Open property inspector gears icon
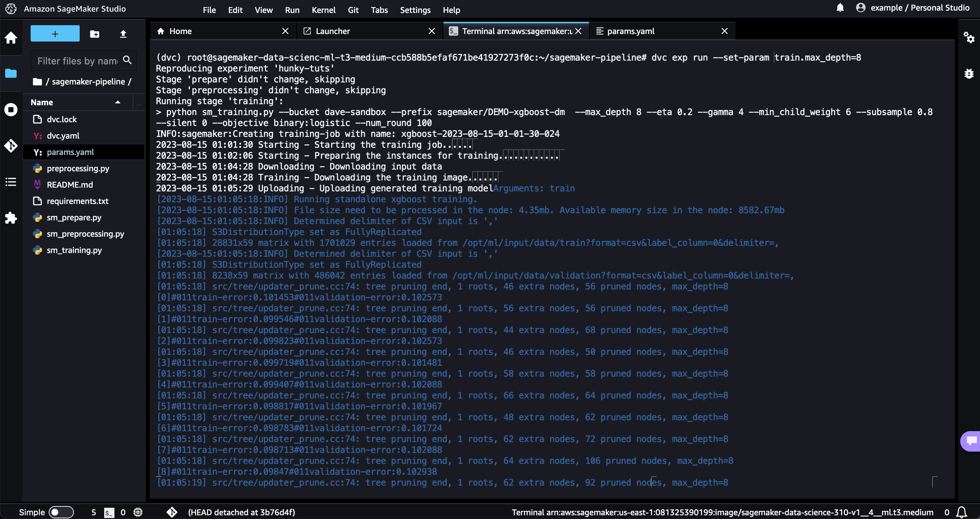Viewport: 980px width, 519px height. (968, 37)
